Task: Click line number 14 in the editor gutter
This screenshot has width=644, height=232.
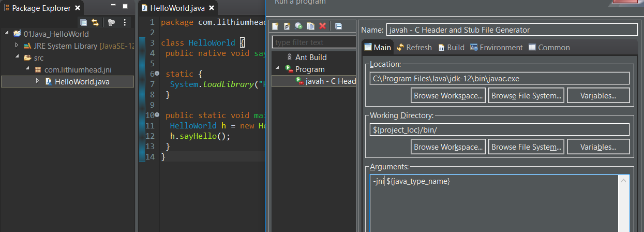Action: coord(151,157)
